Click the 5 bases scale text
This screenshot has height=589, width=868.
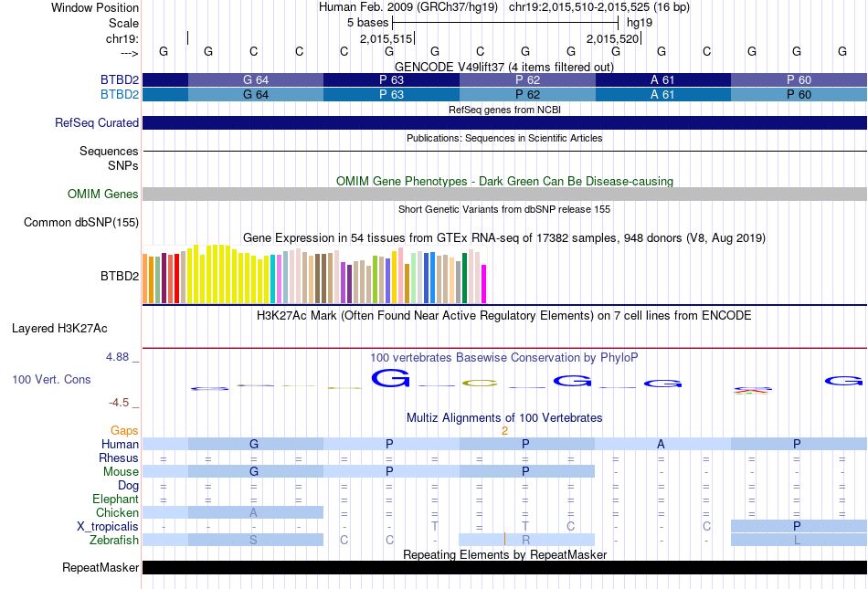point(367,23)
